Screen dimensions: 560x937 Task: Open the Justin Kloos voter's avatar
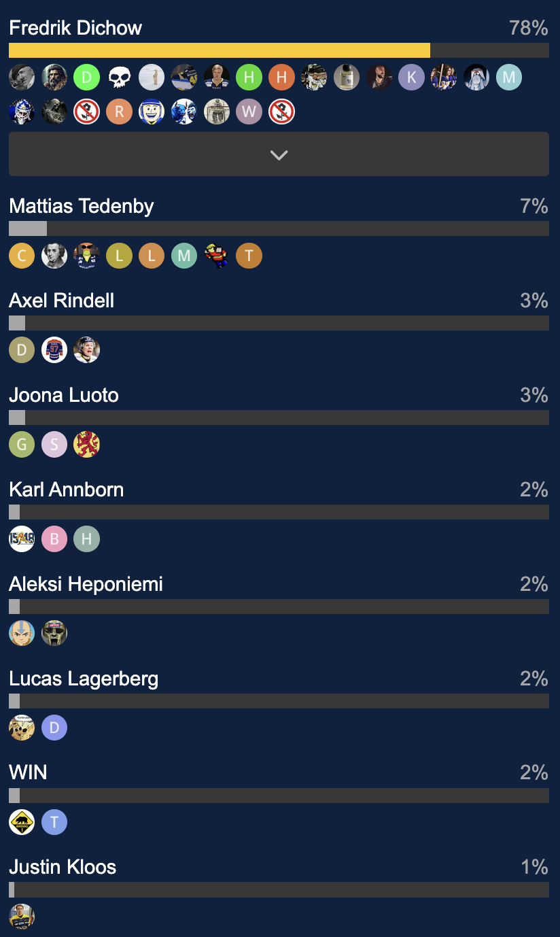(x=22, y=916)
